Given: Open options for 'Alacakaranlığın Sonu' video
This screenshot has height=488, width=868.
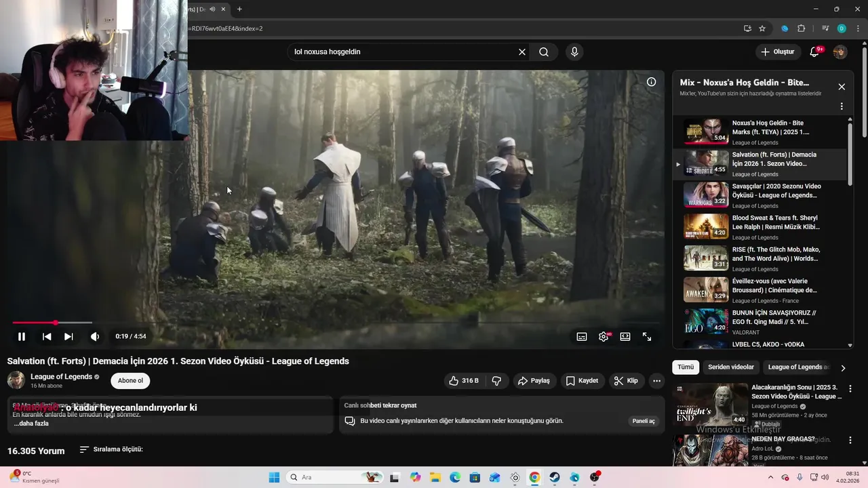Looking at the screenshot, I should [850, 389].
